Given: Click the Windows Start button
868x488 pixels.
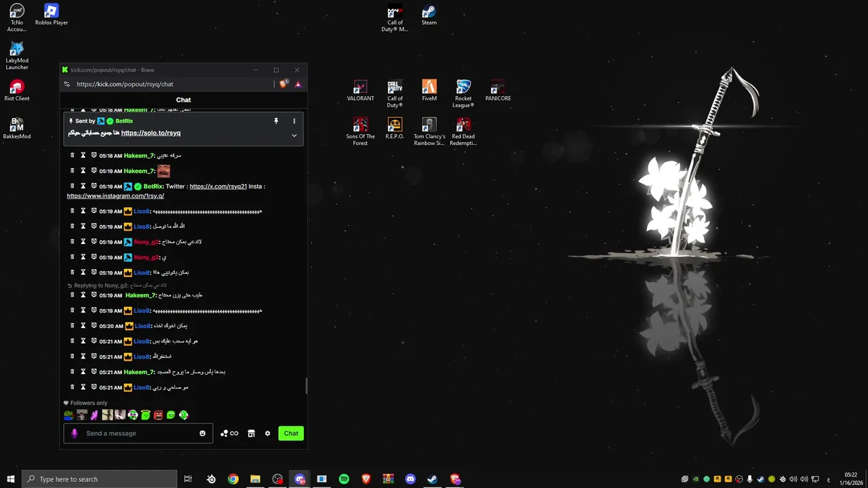Looking at the screenshot, I should (x=11, y=479).
